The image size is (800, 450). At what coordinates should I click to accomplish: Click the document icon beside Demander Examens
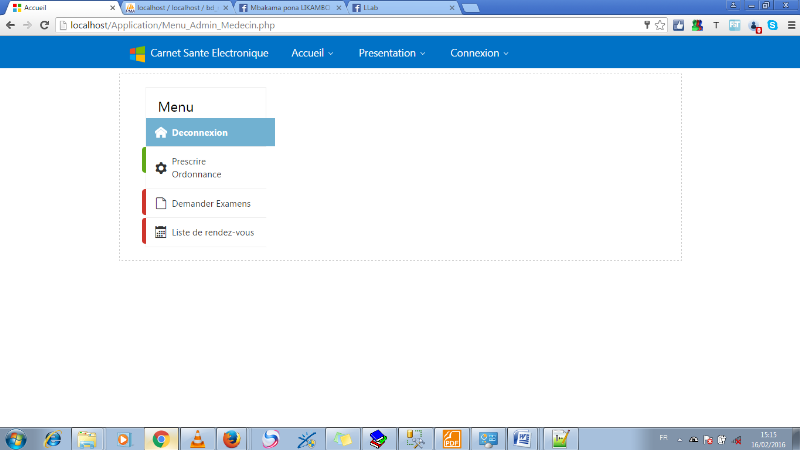pyautogui.click(x=161, y=203)
